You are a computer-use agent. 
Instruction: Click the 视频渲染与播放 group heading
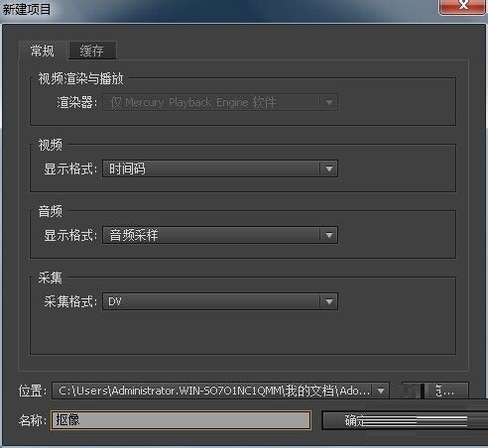(80, 78)
